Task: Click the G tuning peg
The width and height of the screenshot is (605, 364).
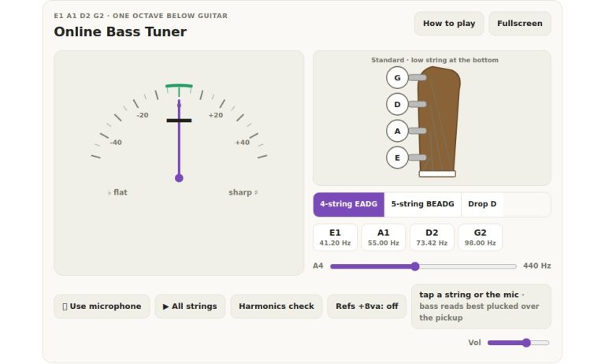Action: coord(397,77)
